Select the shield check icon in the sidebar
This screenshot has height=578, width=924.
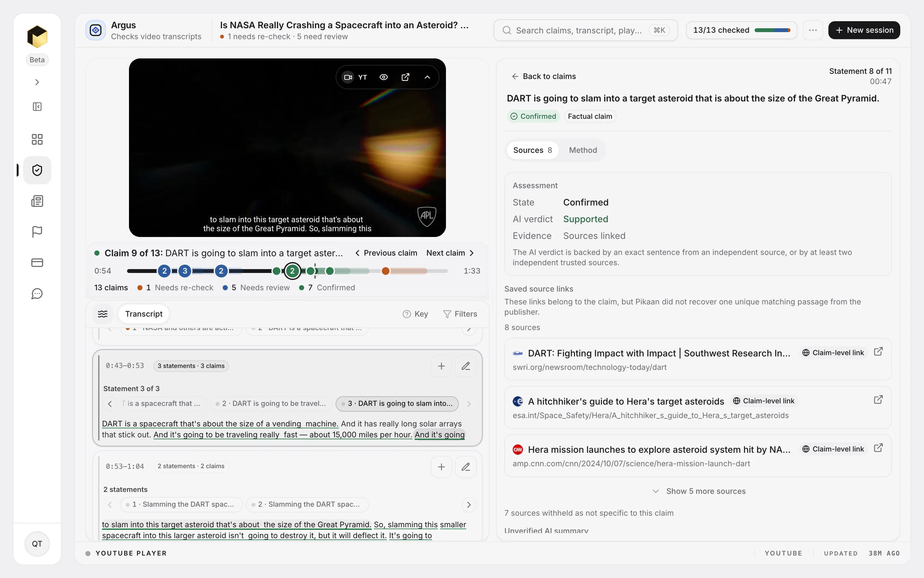point(37,170)
